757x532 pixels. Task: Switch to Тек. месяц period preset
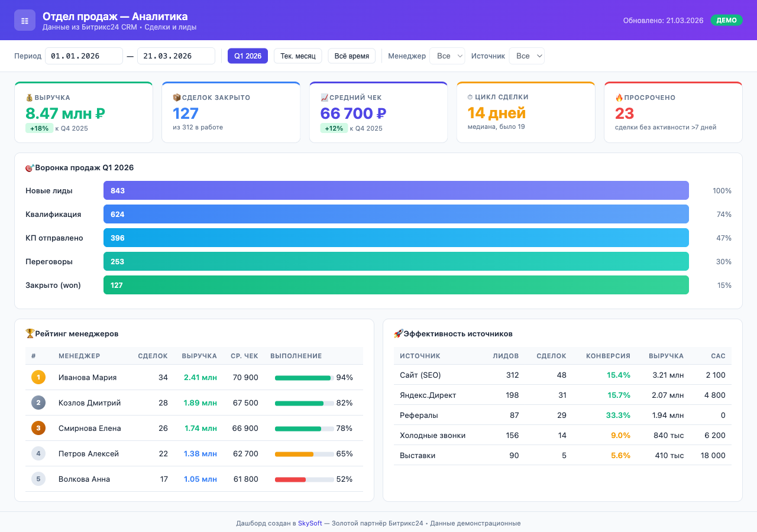tap(297, 56)
